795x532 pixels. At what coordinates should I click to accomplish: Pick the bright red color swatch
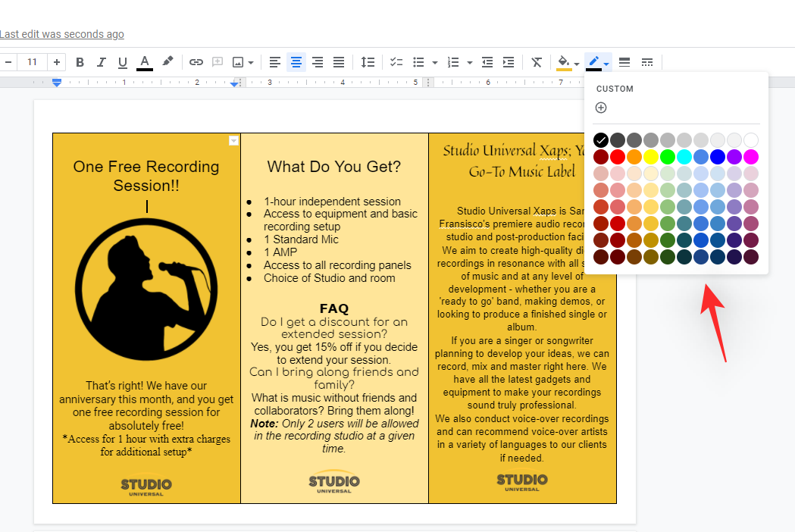pos(618,157)
